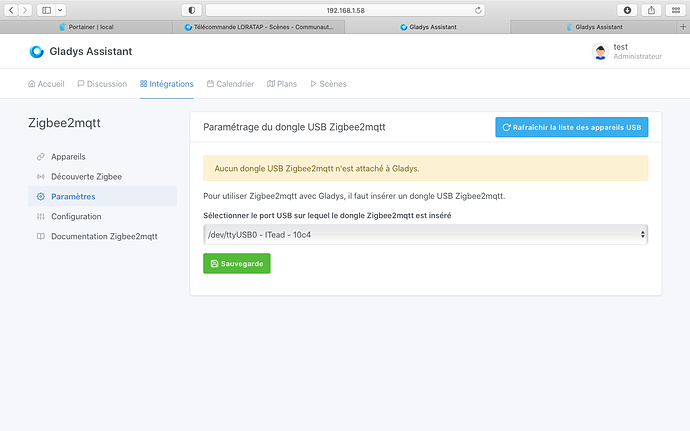Click the Gladys Assistant logo icon
Image resolution: width=690 pixels, height=431 pixels.
tap(36, 51)
